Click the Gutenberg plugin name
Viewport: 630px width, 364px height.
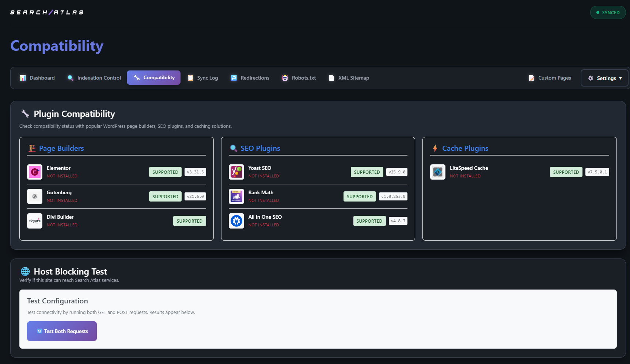coord(59,192)
